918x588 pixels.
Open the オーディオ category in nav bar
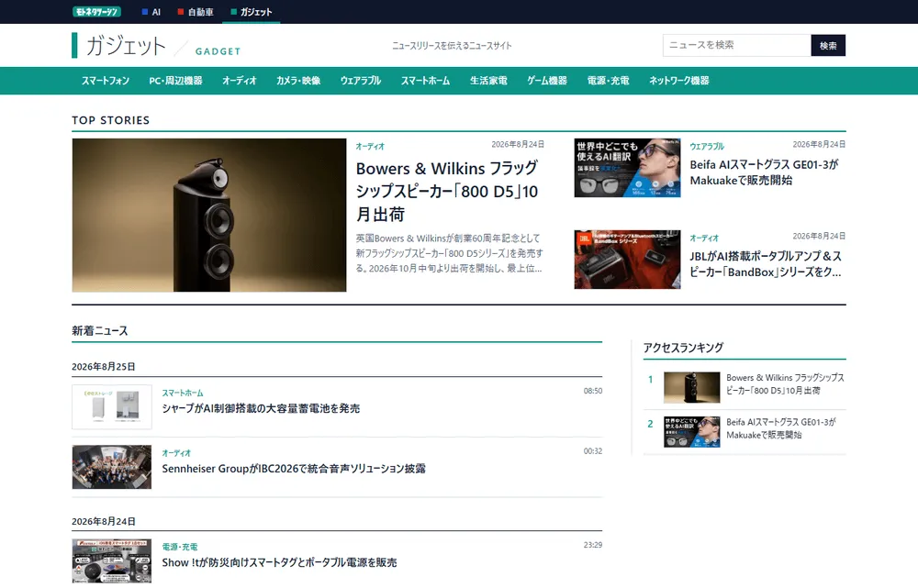[240, 81]
